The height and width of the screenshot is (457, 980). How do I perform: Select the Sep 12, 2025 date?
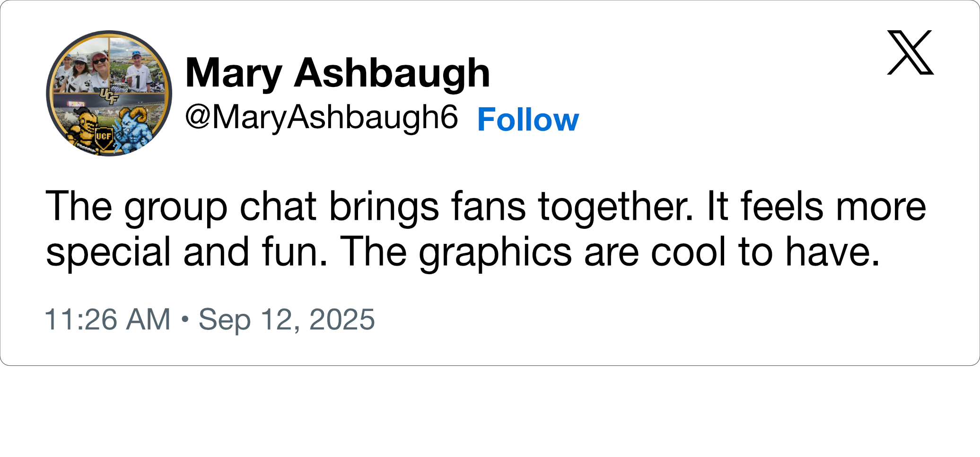tap(287, 319)
